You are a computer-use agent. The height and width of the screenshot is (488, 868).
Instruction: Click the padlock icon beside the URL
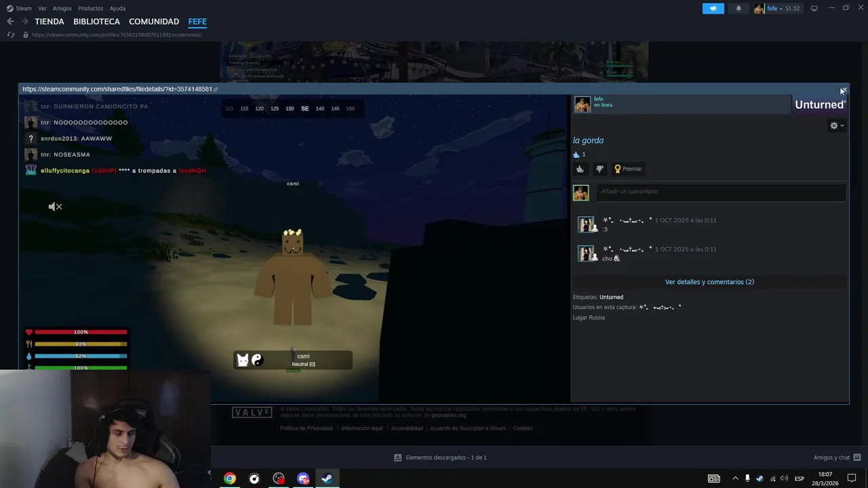[25, 35]
